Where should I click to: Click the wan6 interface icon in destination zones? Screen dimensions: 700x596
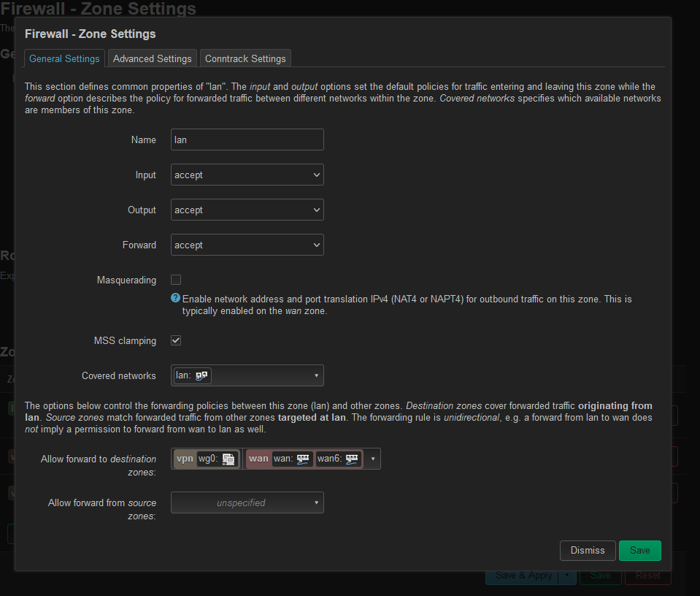pyautogui.click(x=352, y=459)
